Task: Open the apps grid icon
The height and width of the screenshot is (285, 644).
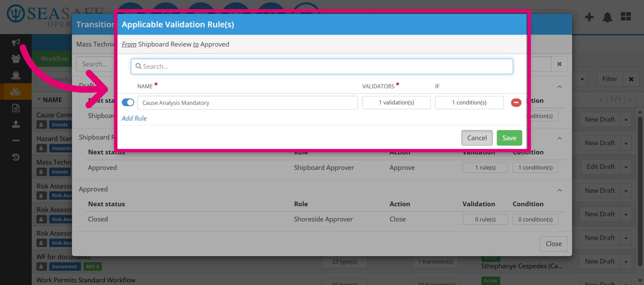Action: coord(626,16)
